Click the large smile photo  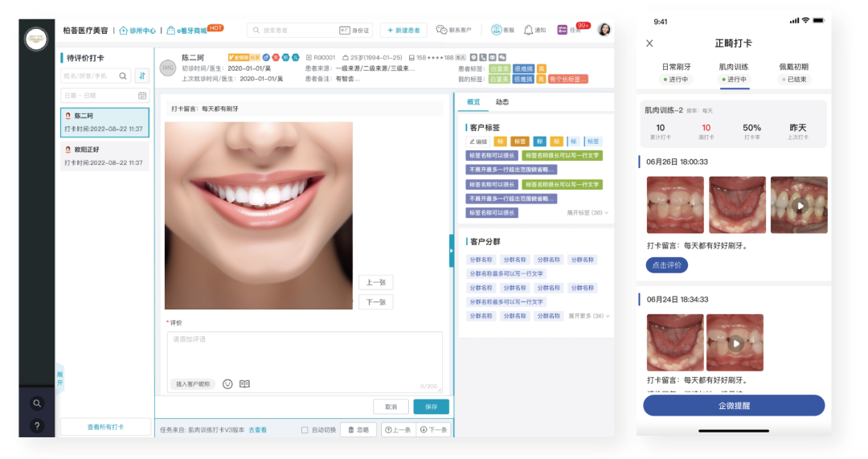259,215
